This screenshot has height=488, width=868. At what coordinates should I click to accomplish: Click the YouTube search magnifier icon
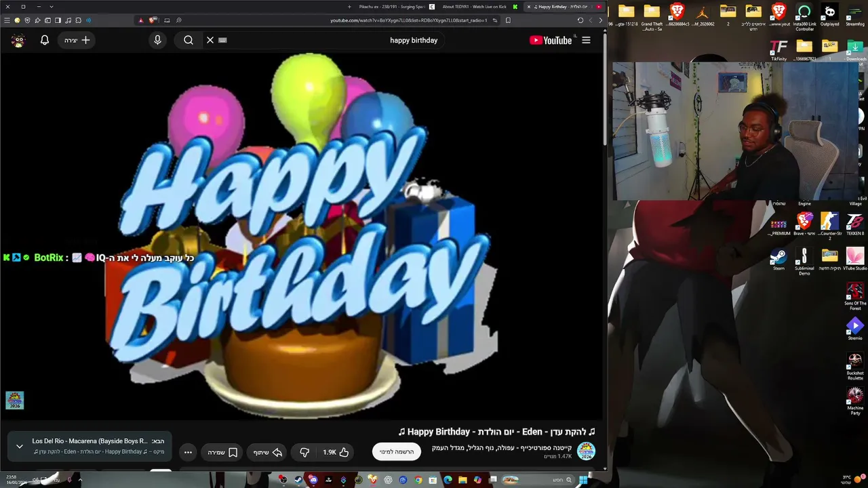tap(189, 40)
